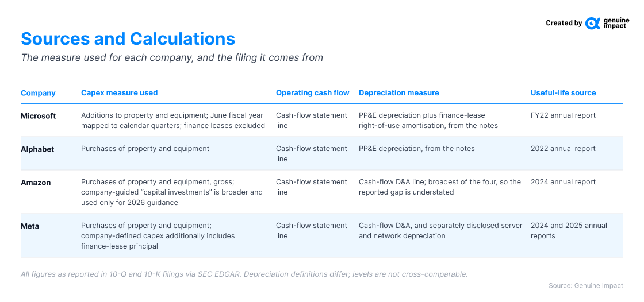This screenshot has width=644, height=302.
Task: Click Alphabet's 'PP&E depreciation, from the notes' cell
Action: (417, 149)
